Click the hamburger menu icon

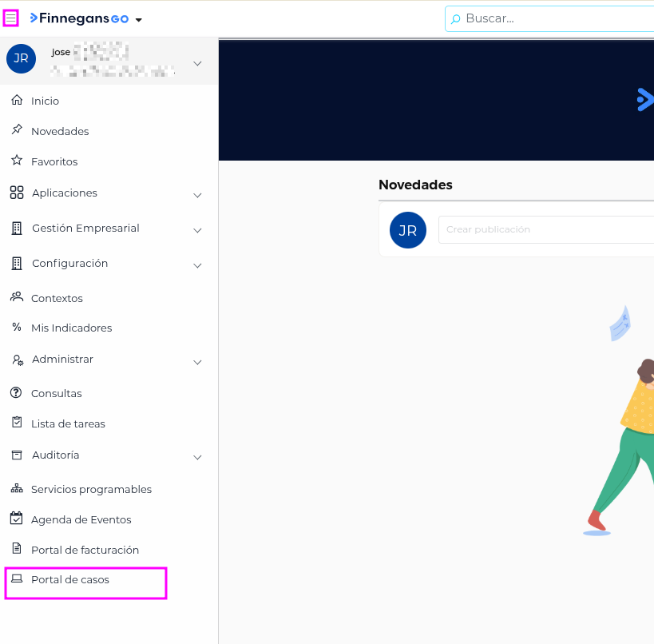(x=11, y=18)
